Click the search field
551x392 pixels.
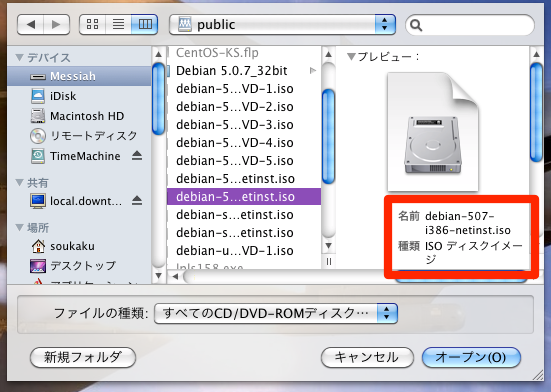470,25
